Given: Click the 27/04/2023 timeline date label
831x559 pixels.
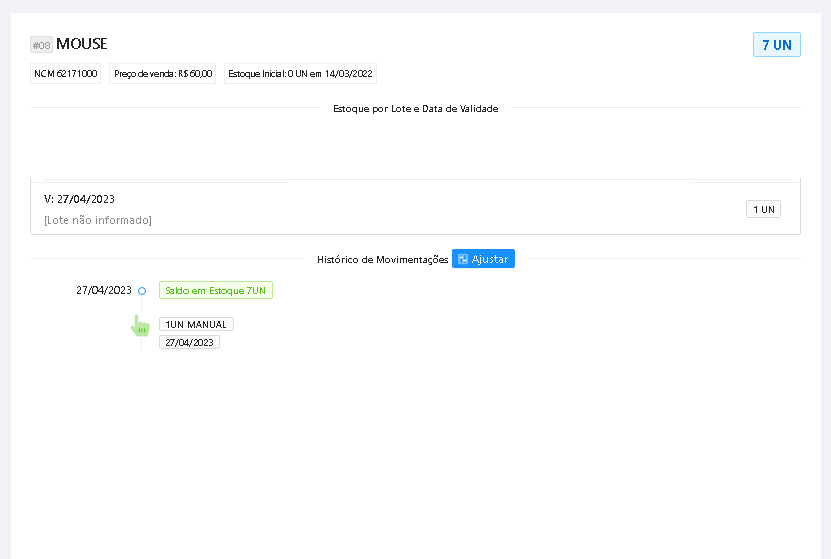Looking at the screenshot, I should (x=104, y=290).
